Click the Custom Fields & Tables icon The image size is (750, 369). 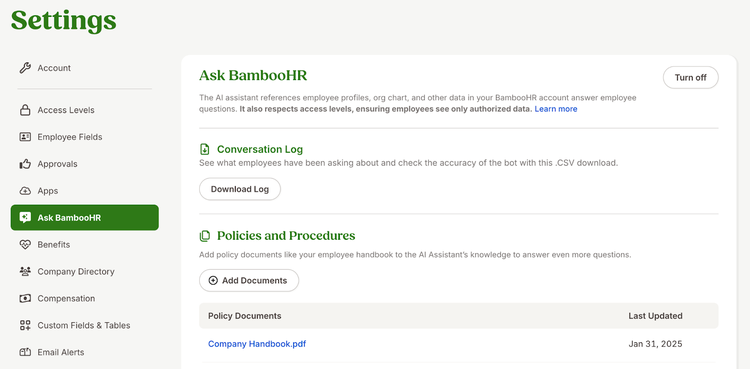pyautogui.click(x=25, y=325)
